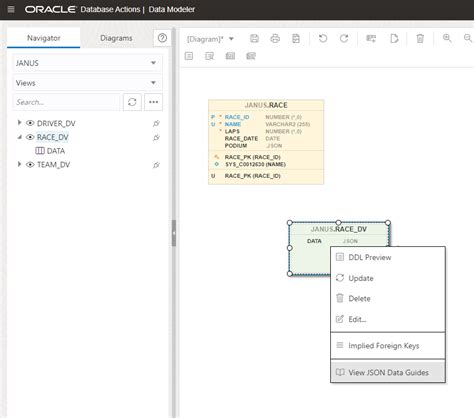Choose Delete from the context menu
The image size is (474, 418).
click(x=388, y=299)
